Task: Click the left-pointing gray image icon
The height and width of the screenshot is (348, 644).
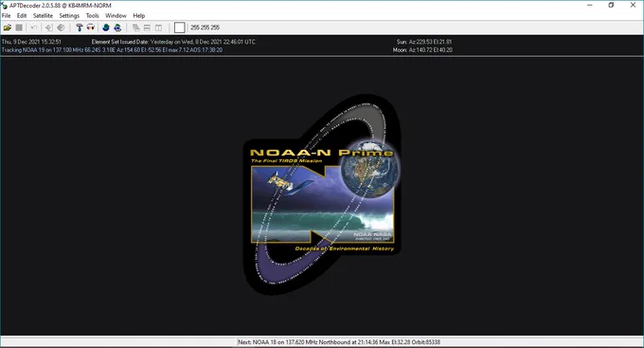Action: tap(49, 27)
